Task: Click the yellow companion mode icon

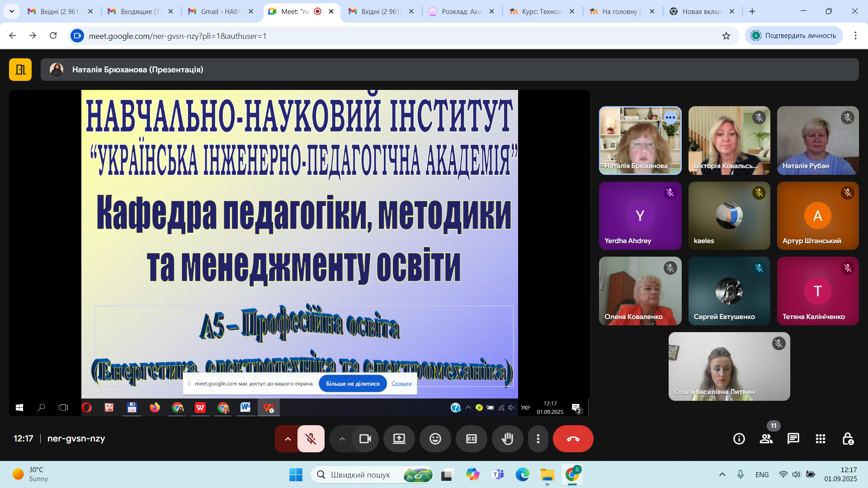Action: click(x=20, y=70)
